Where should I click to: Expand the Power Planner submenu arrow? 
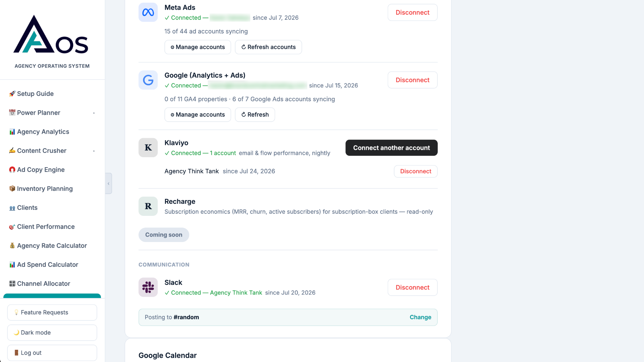(94, 113)
